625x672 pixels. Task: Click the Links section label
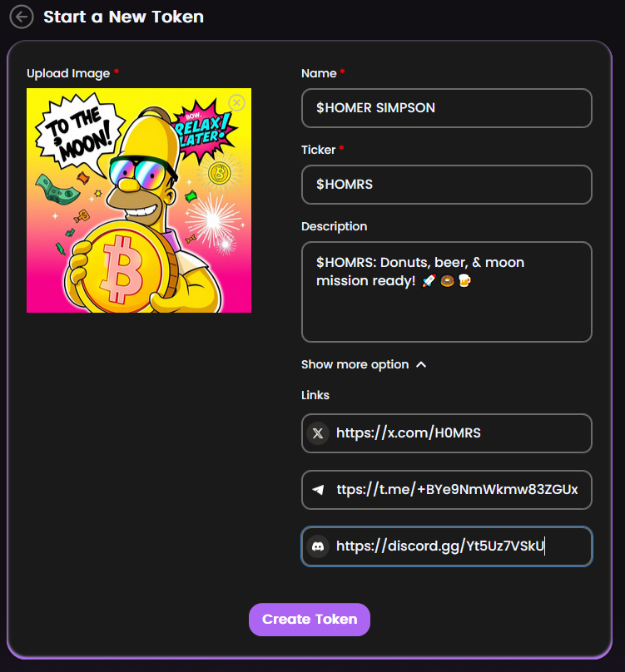pos(315,395)
